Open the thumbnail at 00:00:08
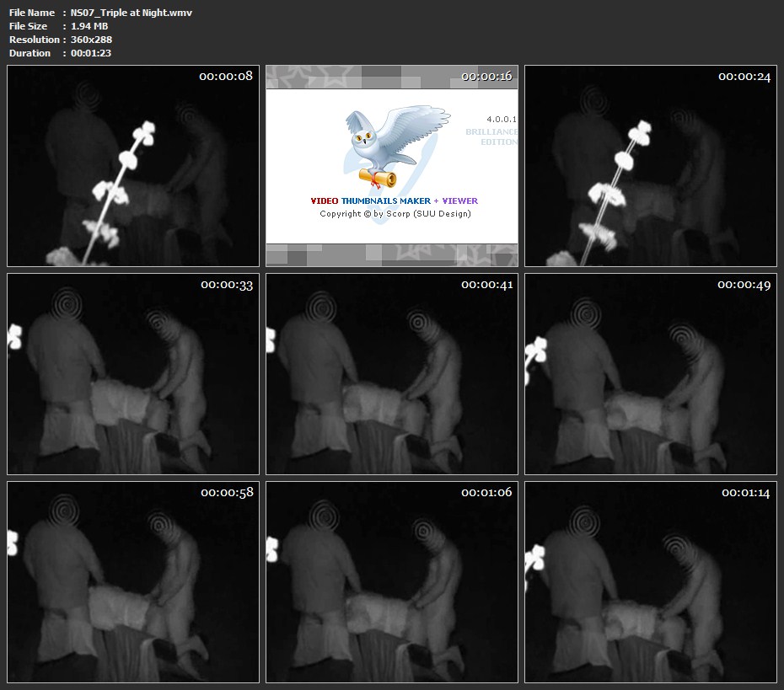This screenshot has height=690, width=784. (133, 166)
